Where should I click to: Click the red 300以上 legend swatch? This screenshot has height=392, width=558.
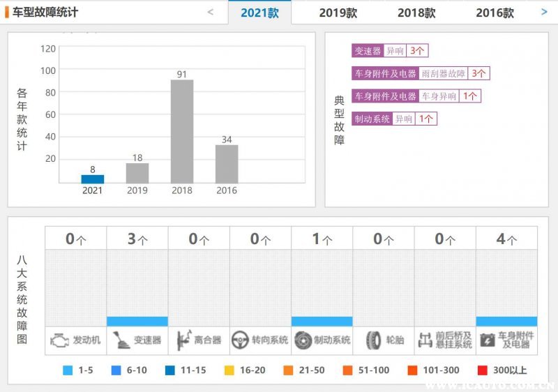pos(483,370)
